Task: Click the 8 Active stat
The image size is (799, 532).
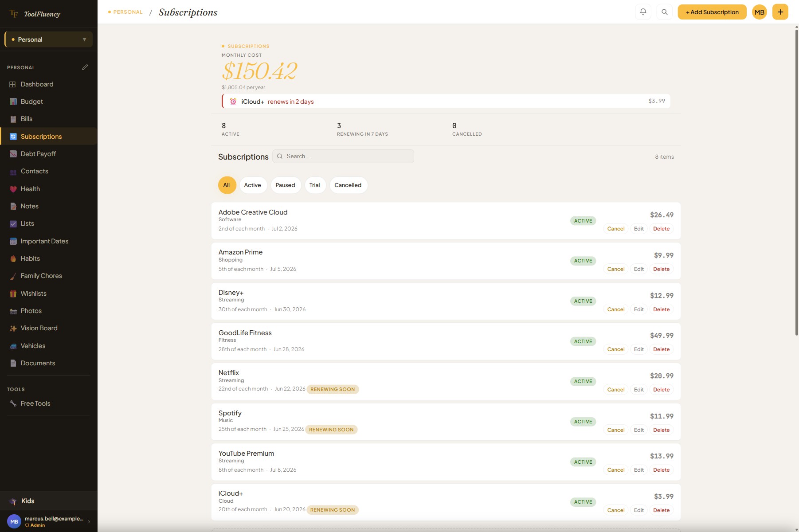Action: coord(231,129)
